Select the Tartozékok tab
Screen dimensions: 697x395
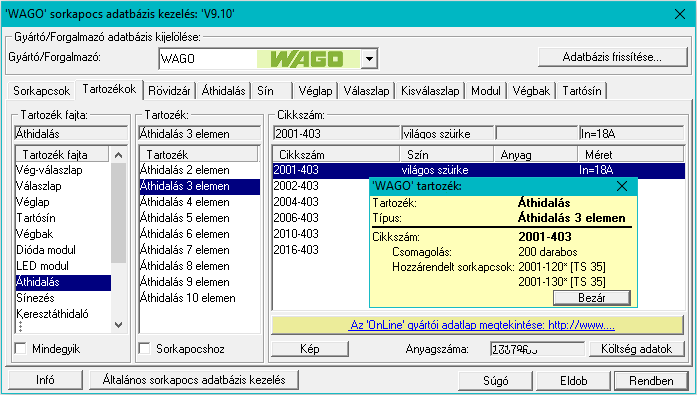coord(109,89)
